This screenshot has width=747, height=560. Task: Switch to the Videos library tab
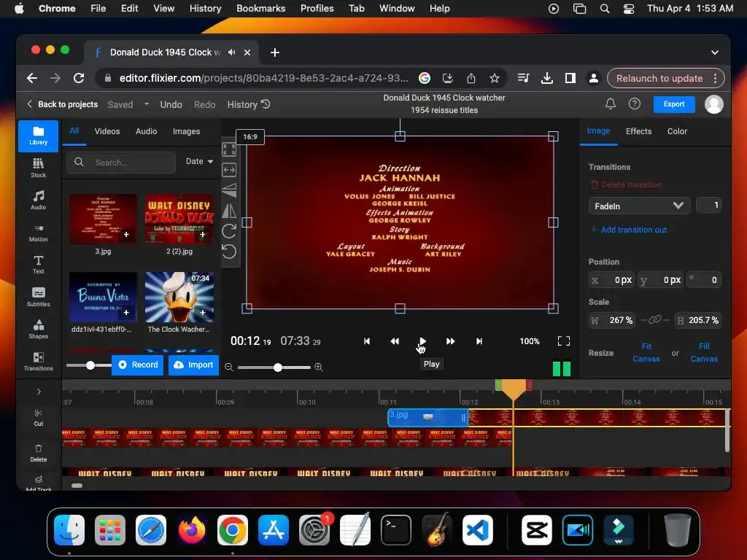click(x=107, y=131)
